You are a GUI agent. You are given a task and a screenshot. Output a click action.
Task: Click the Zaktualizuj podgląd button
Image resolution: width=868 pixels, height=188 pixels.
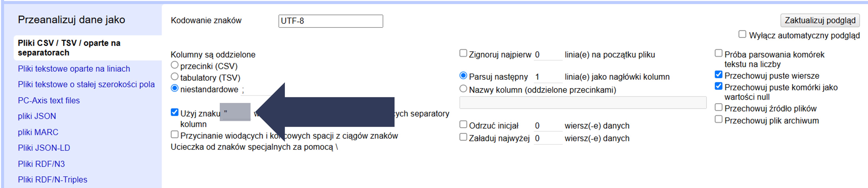pyautogui.click(x=819, y=20)
